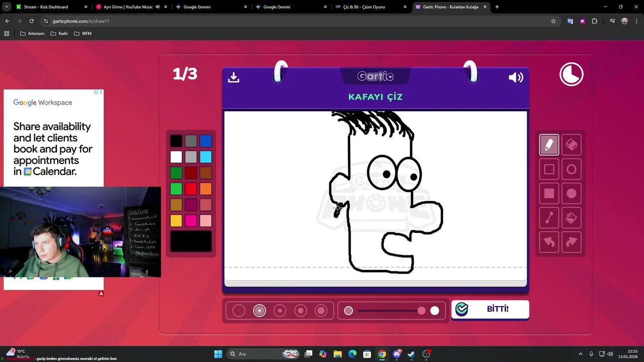The height and width of the screenshot is (362, 644).
Task: Select the fourth brush size
Action: pyautogui.click(x=300, y=311)
